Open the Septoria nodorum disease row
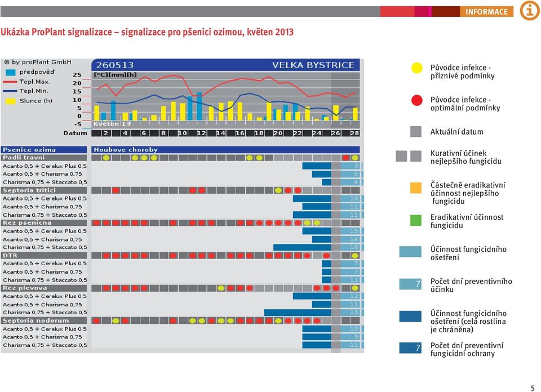Screen dimensions: 541x392 [x=44, y=320]
